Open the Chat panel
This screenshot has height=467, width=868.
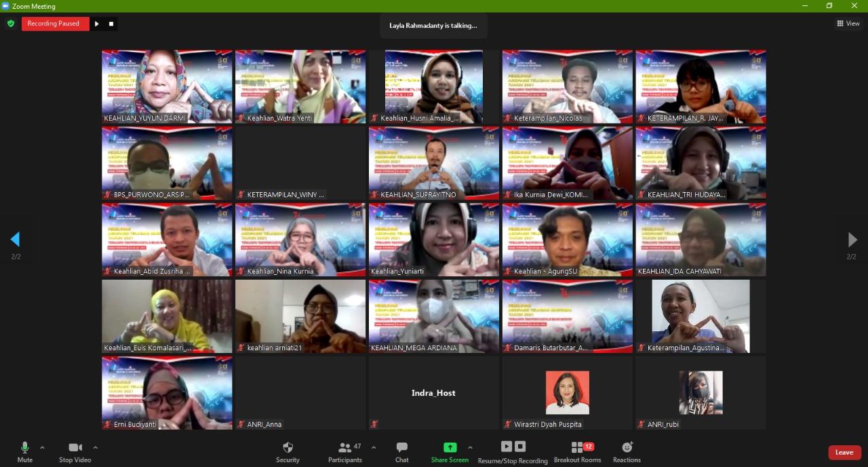(402, 451)
